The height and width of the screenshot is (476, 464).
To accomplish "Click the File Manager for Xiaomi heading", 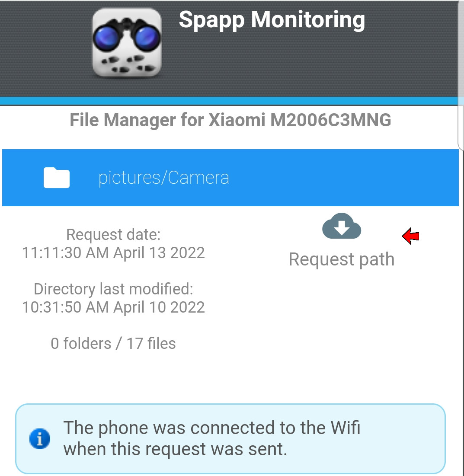I will coord(230,120).
